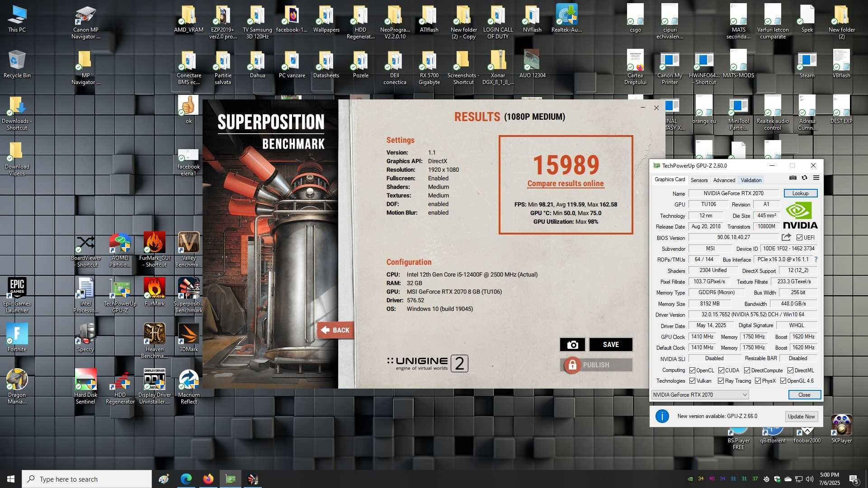This screenshot has width=868, height=488.
Task: Open Superposition Benchmark desktop icon
Action: 189,295
